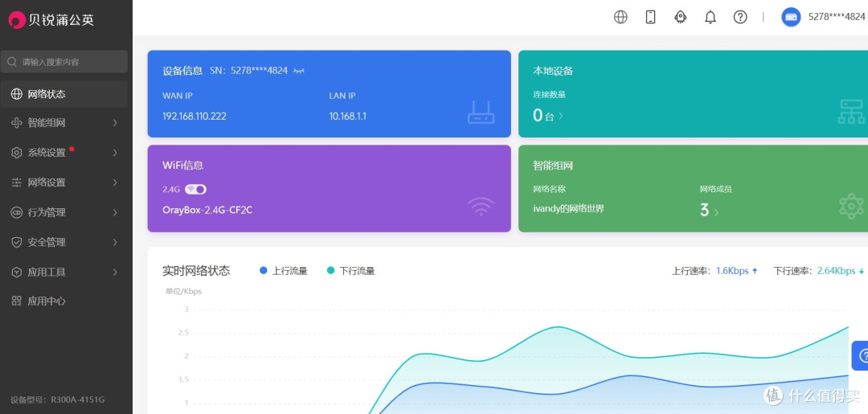This screenshot has width=868, height=414.
Task: Click the floating blue help button at right edge
Action: (860, 355)
